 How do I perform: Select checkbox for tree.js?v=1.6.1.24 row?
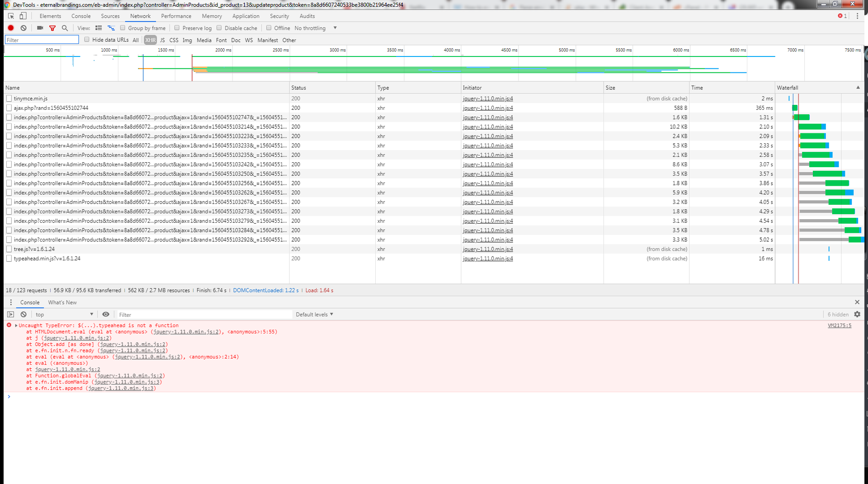tap(9, 249)
